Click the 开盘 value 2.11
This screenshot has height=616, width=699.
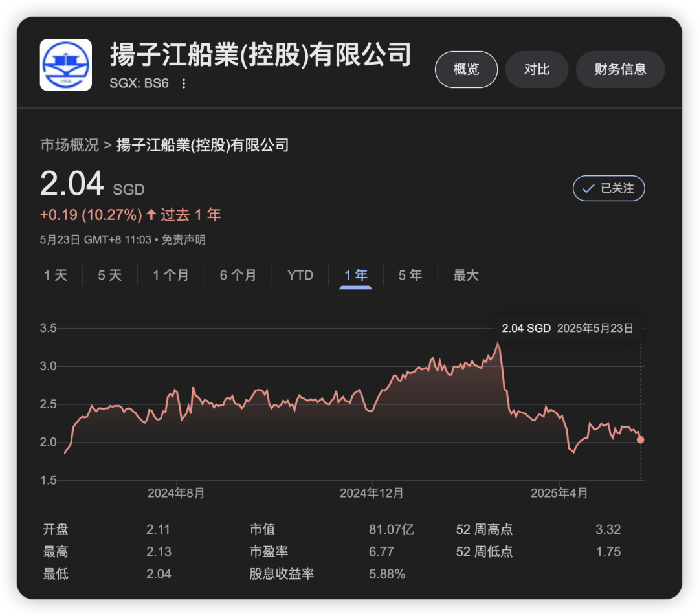(159, 529)
